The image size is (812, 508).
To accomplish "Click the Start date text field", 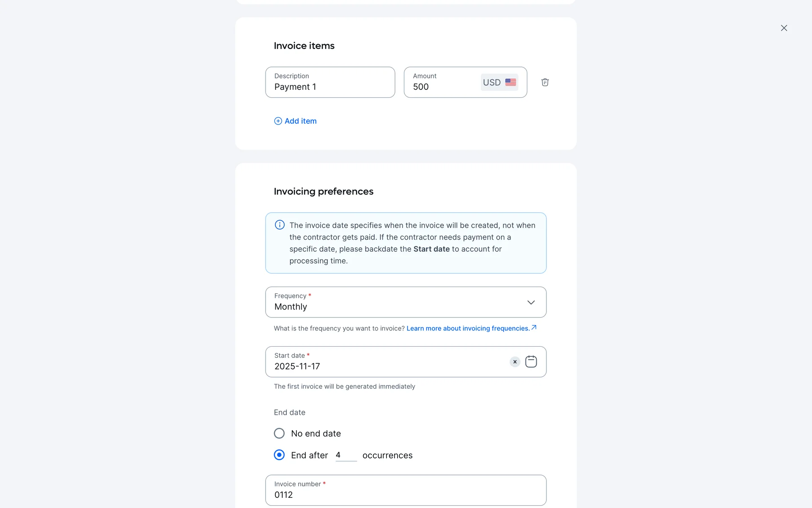I will pyautogui.click(x=381, y=362).
